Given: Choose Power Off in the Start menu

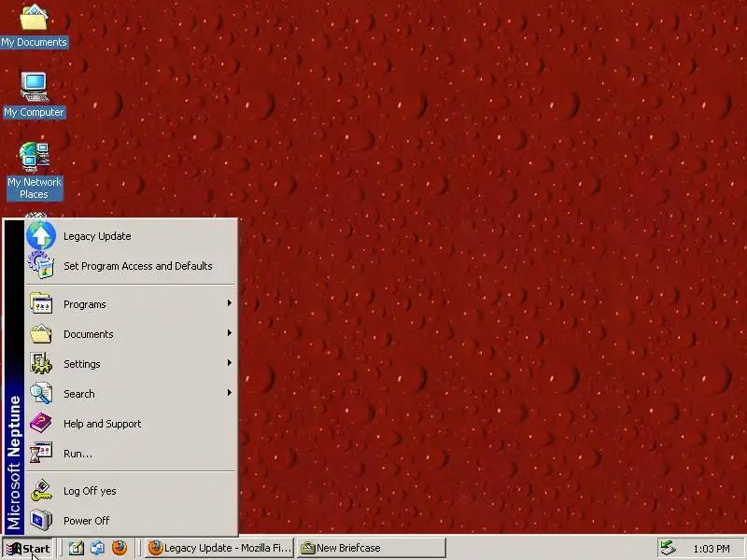Looking at the screenshot, I should click(x=131, y=521).
